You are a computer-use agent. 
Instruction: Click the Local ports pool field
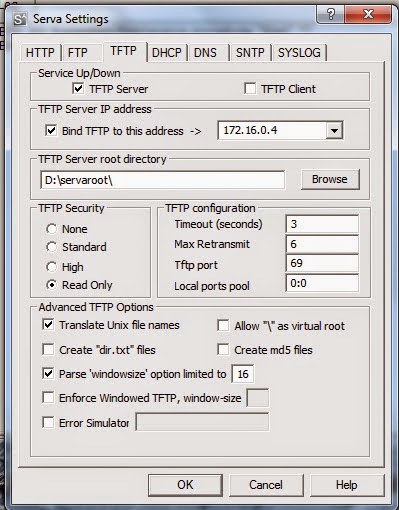pyautogui.click(x=322, y=283)
